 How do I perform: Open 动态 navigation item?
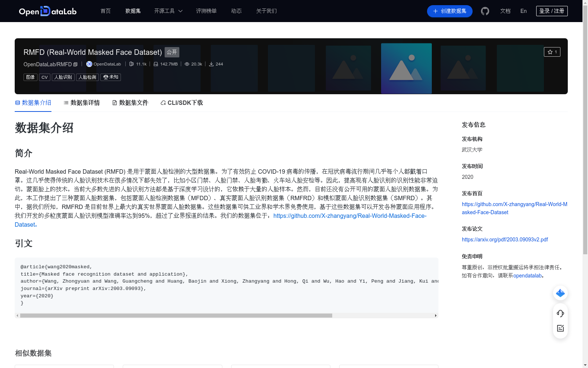click(236, 11)
